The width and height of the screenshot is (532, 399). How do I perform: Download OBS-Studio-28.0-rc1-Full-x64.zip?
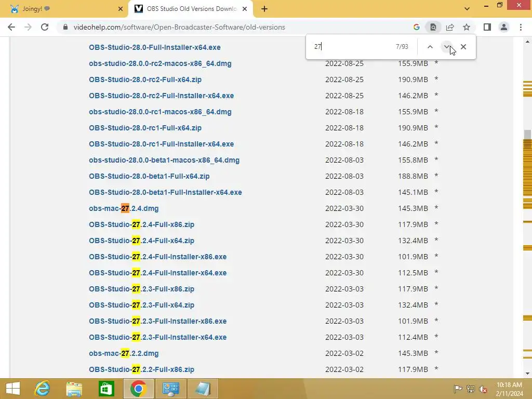point(145,128)
